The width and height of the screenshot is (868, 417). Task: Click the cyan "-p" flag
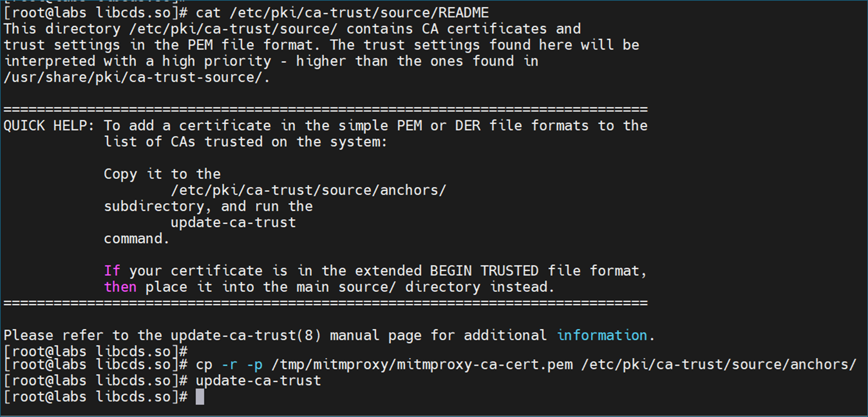coord(254,365)
